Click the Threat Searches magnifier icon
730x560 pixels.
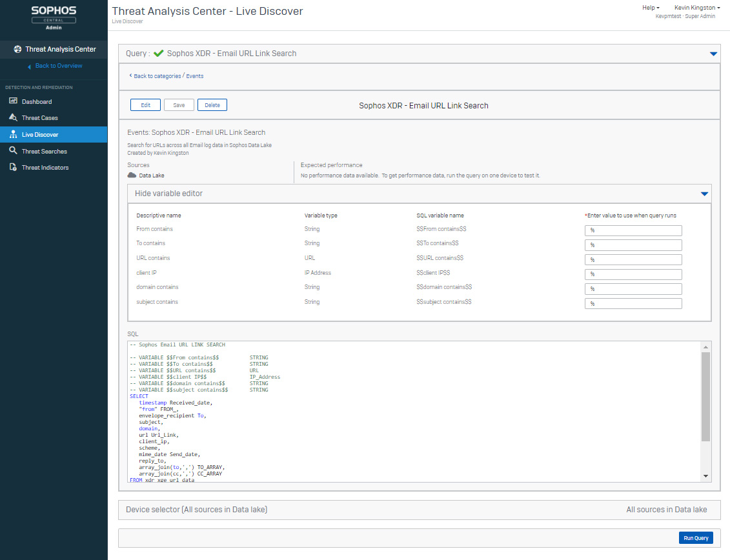[13, 151]
